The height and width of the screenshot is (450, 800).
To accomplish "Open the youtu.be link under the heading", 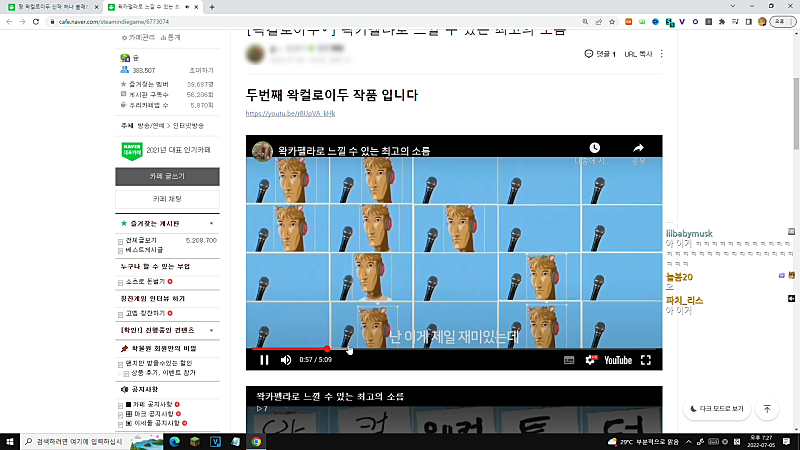I will [x=290, y=113].
